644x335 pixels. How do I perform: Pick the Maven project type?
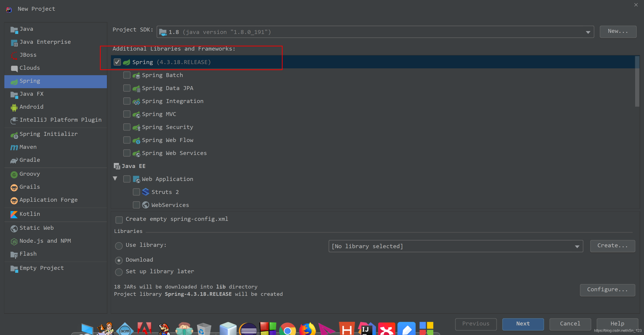coord(55,147)
